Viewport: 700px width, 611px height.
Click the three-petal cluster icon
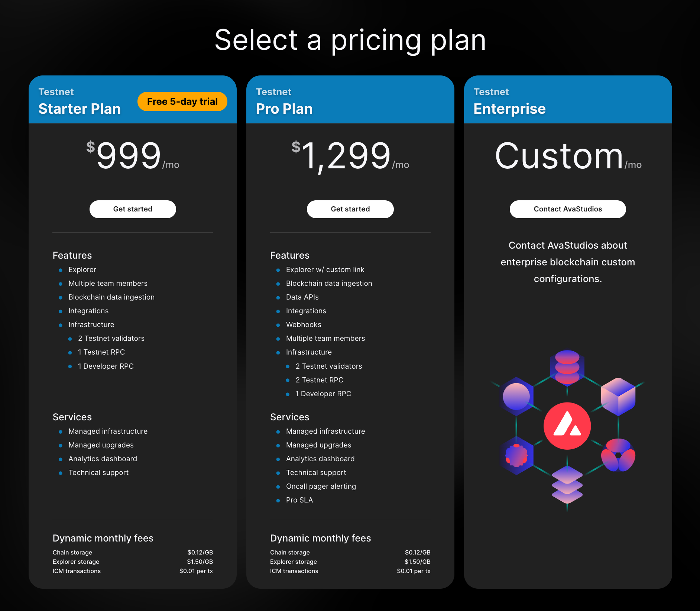tap(618, 456)
